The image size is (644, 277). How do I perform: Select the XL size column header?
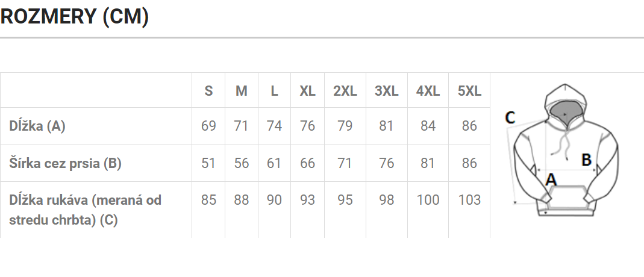(308, 91)
